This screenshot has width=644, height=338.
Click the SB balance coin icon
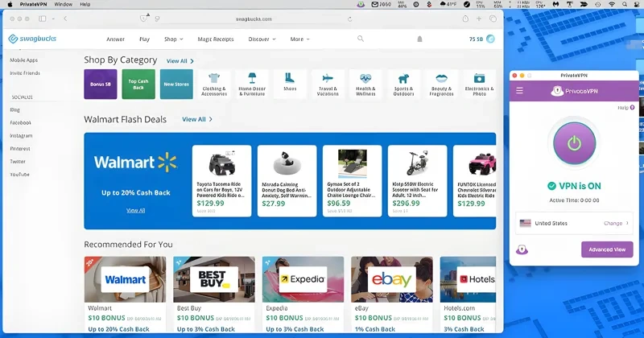490,39
